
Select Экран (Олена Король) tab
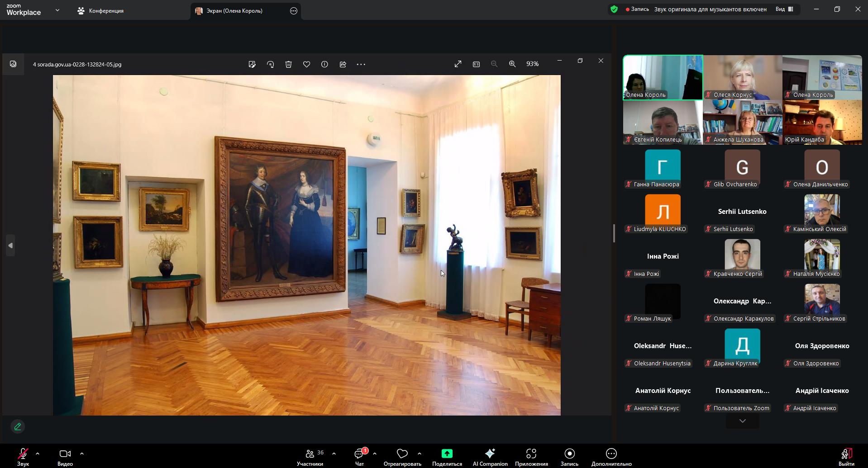point(234,11)
